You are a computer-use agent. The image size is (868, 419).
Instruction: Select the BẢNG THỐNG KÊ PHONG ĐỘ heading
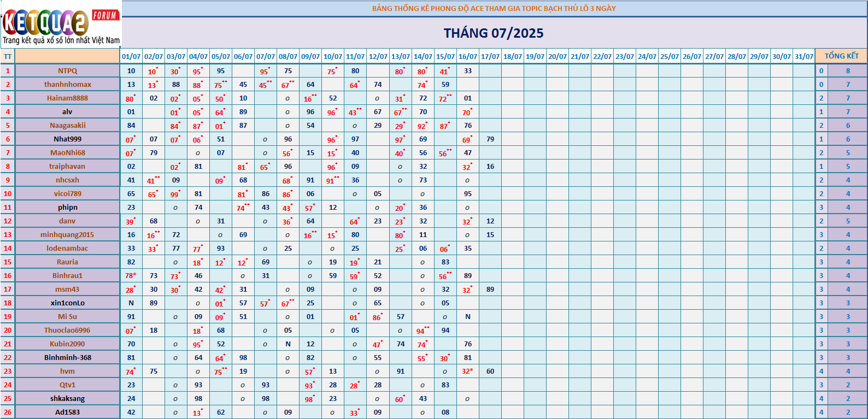pyautogui.click(x=494, y=8)
